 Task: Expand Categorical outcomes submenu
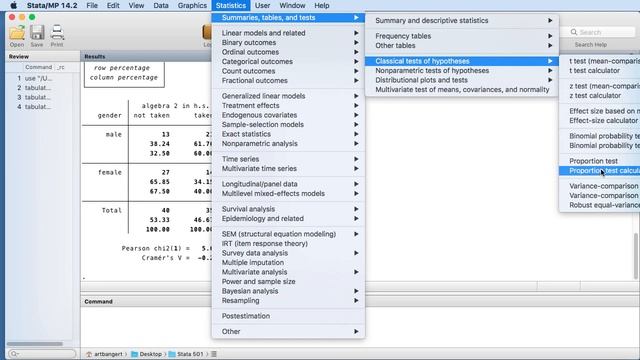click(x=288, y=61)
